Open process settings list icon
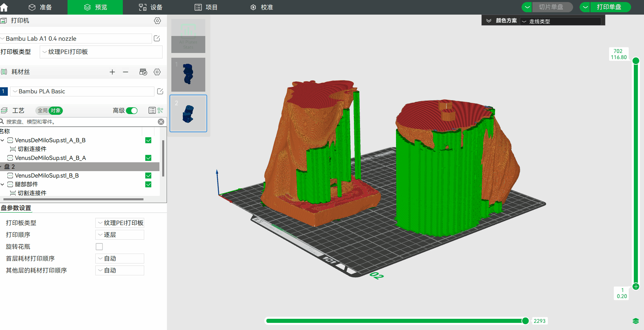This screenshot has height=330, width=644. pos(152,110)
